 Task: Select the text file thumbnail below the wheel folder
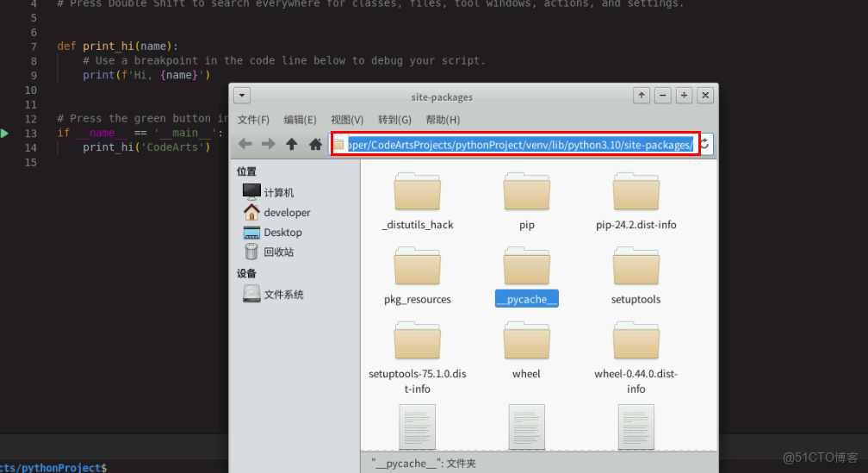[x=526, y=426]
